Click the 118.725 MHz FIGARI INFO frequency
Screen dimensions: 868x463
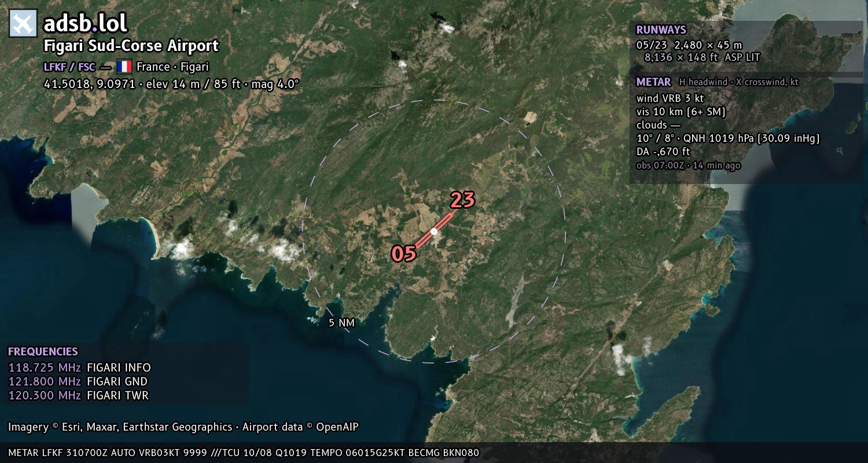79,368
